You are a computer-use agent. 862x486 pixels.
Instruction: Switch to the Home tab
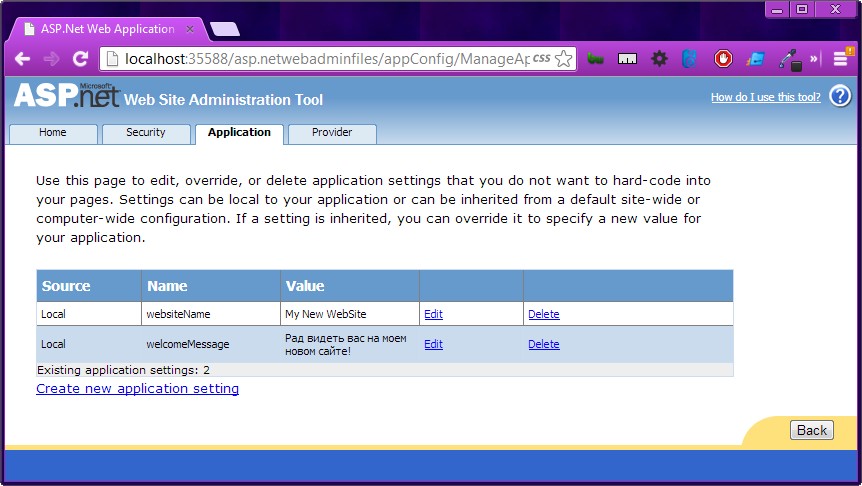point(53,134)
